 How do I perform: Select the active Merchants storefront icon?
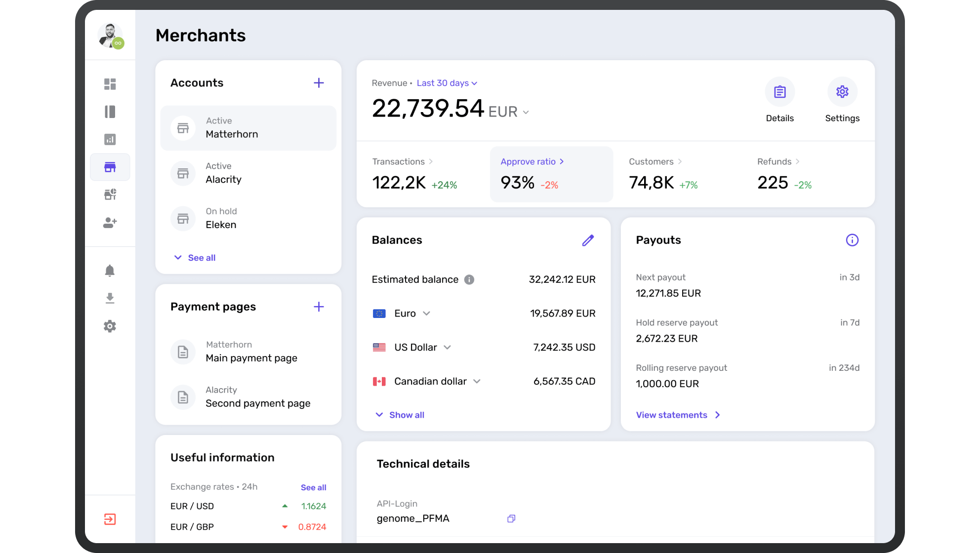coord(110,167)
